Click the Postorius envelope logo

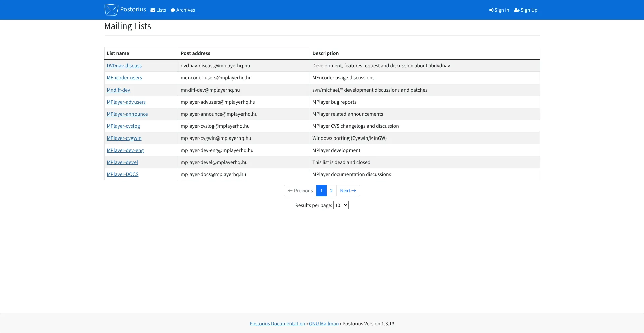coord(111,10)
